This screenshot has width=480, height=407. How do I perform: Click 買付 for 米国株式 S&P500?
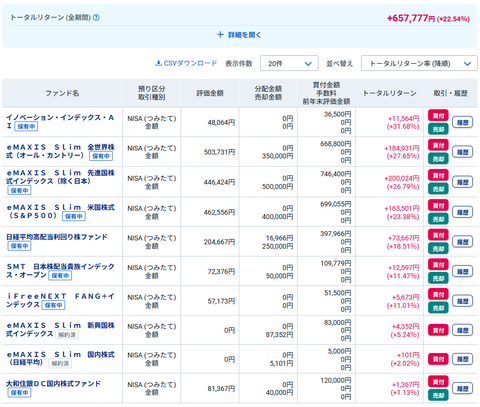[438, 205]
